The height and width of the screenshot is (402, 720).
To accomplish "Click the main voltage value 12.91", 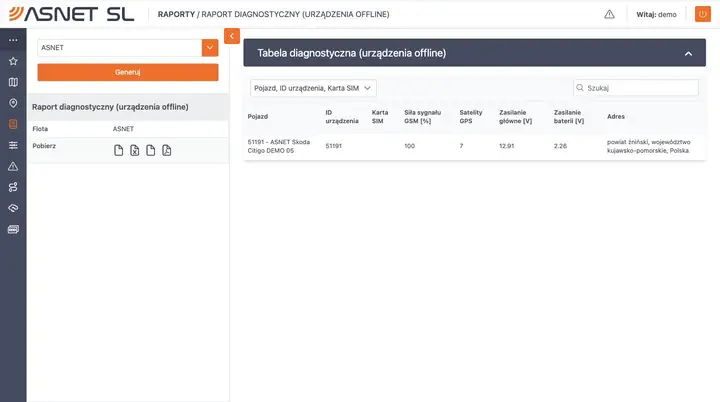I will coord(506,146).
